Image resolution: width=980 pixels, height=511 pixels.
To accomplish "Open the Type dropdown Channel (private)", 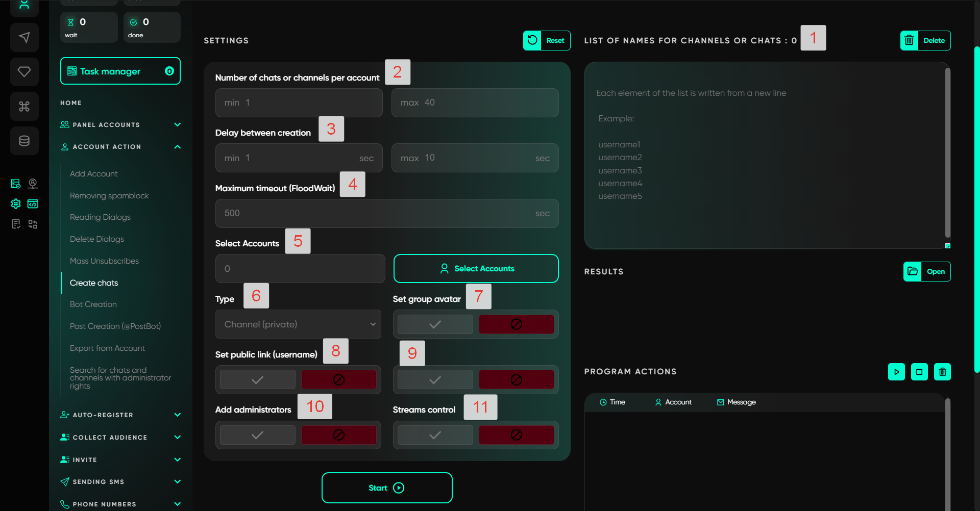I will coord(298,324).
